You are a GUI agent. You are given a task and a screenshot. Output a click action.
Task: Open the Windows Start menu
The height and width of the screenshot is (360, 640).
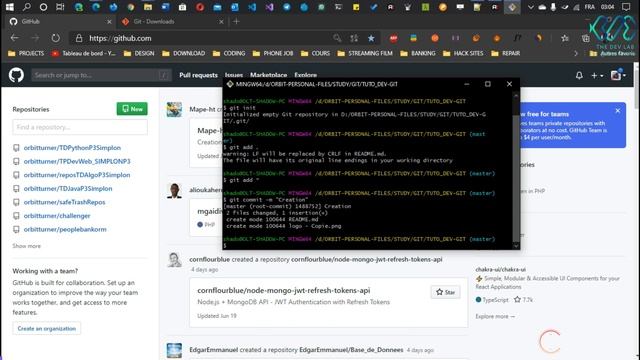coord(9,7)
